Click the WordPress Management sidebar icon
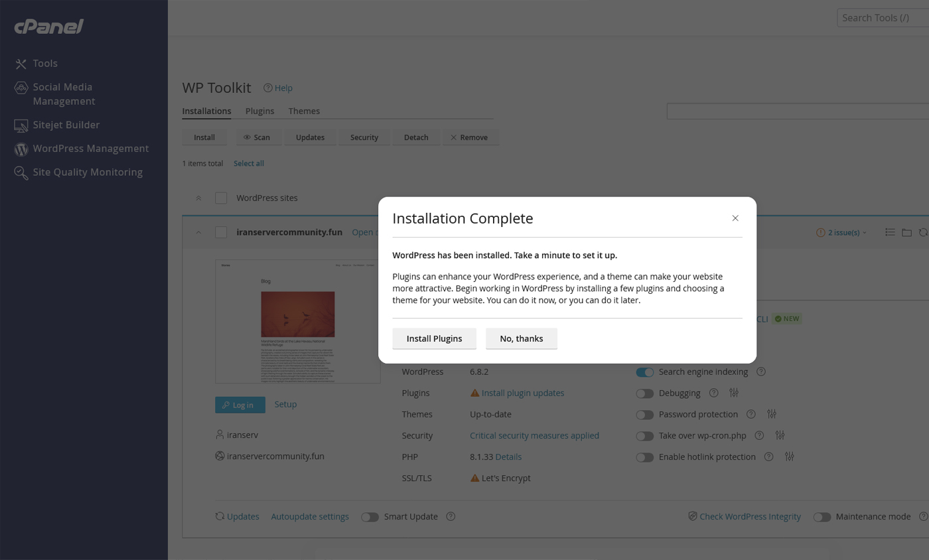 tap(21, 149)
